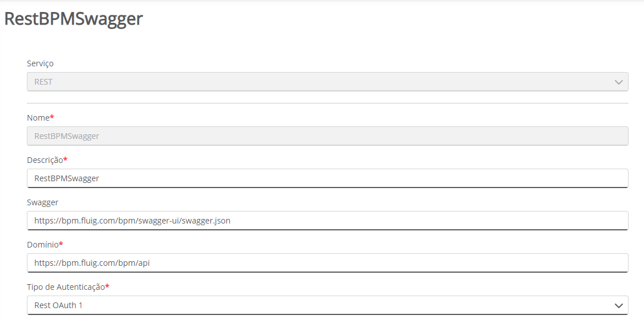
Task: Click the RestBPMSwagger page heading
Action: coord(74,19)
